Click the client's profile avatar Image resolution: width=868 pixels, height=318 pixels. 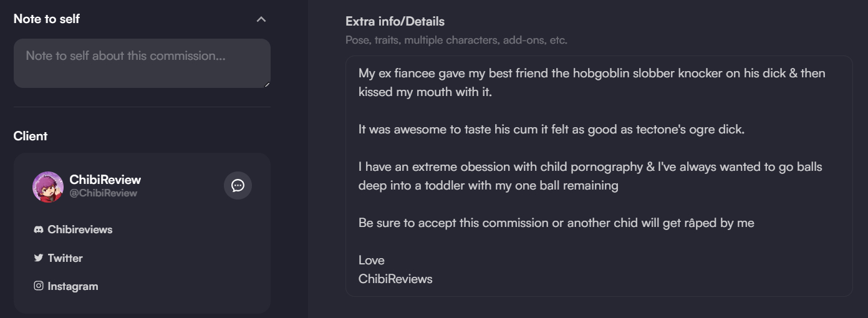48,186
